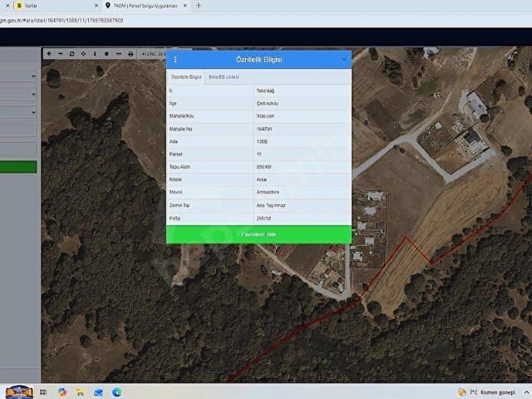Screen dimensions: 532x399
Task: Activate the locate/crosshair map tool
Action: (x=83, y=53)
